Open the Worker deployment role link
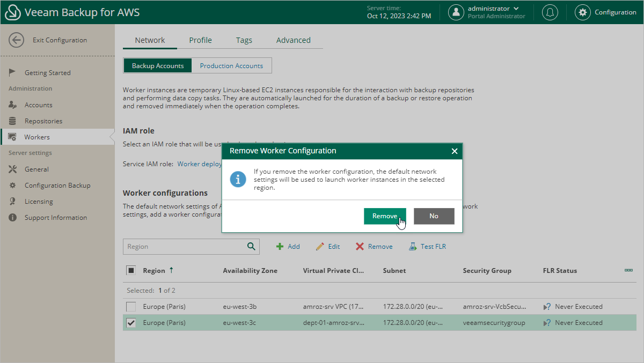The width and height of the screenshot is (644, 363). click(200, 164)
